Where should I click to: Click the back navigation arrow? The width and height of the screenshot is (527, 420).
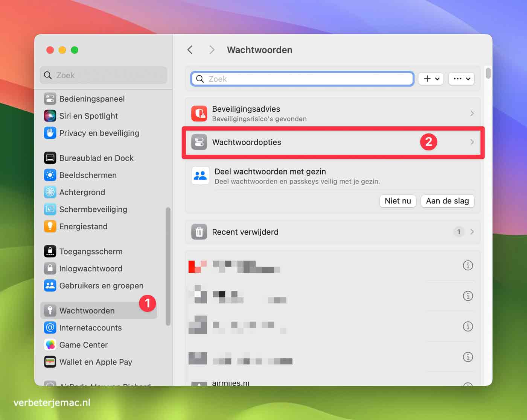(x=190, y=49)
